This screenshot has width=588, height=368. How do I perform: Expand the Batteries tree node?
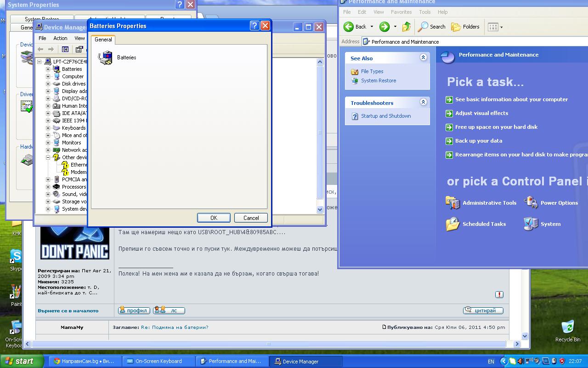48,69
